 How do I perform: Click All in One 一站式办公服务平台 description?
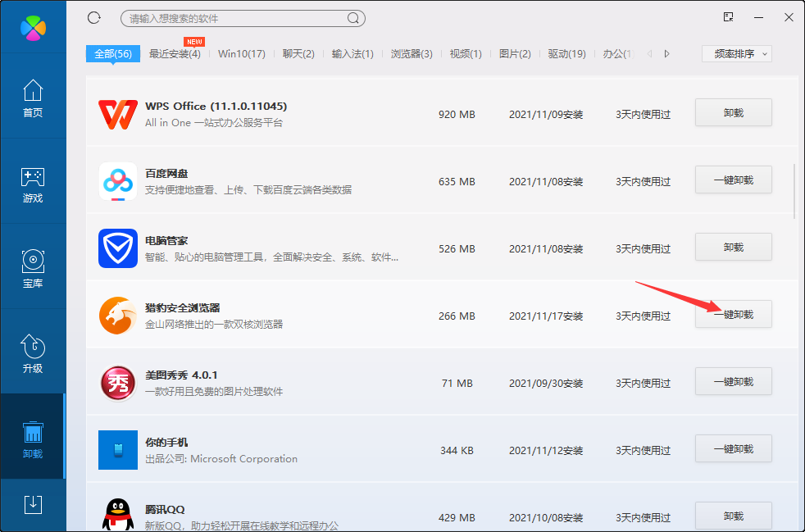(x=214, y=123)
